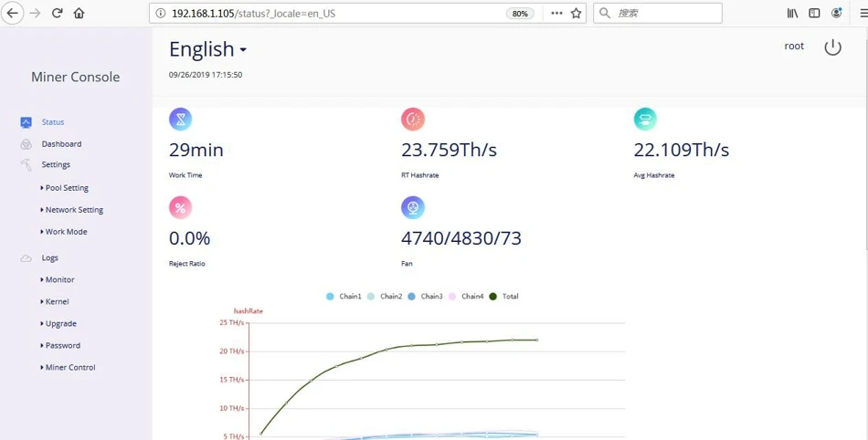868x440 pixels.
Task: Click into the browser search box
Action: [658, 14]
